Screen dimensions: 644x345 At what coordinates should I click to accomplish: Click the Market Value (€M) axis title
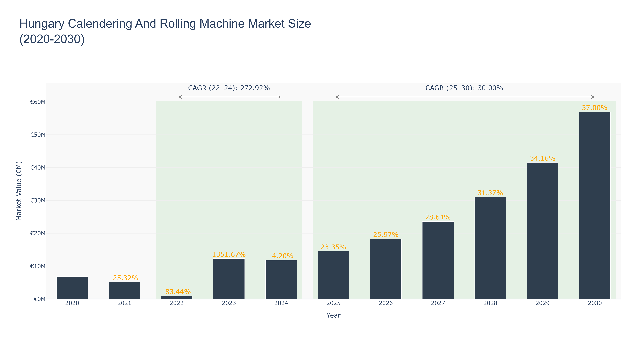click(x=19, y=191)
